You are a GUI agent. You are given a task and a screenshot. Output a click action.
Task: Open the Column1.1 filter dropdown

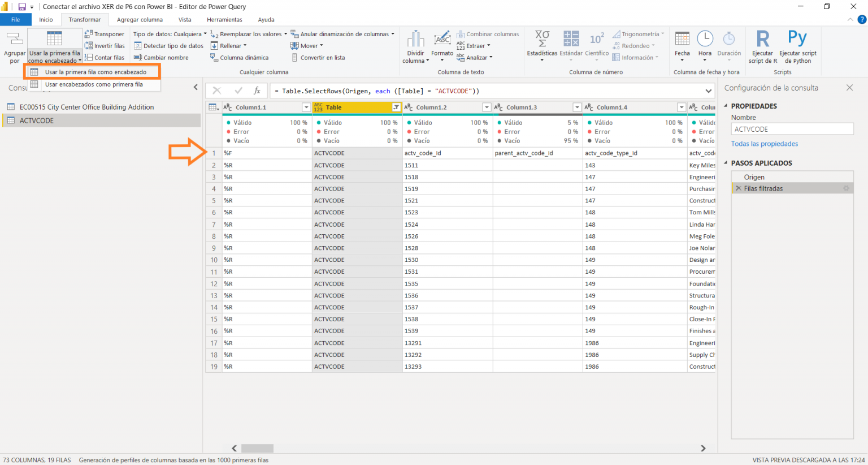[x=307, y=107]
